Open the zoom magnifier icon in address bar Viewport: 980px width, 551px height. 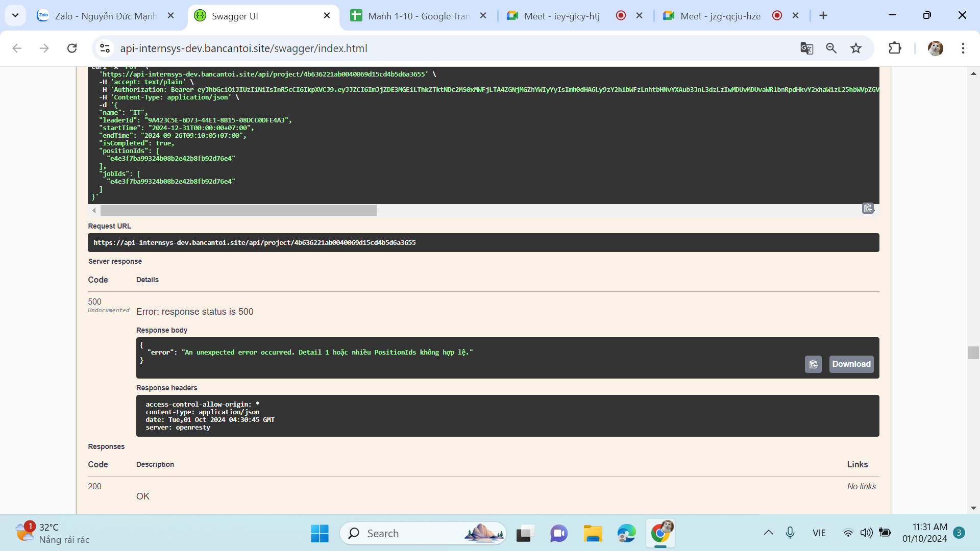[831, 48]
